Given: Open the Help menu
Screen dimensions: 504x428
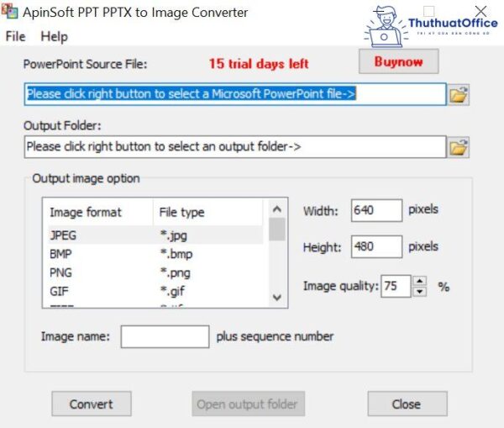Looking at the screenshot, I should [54, 36].
